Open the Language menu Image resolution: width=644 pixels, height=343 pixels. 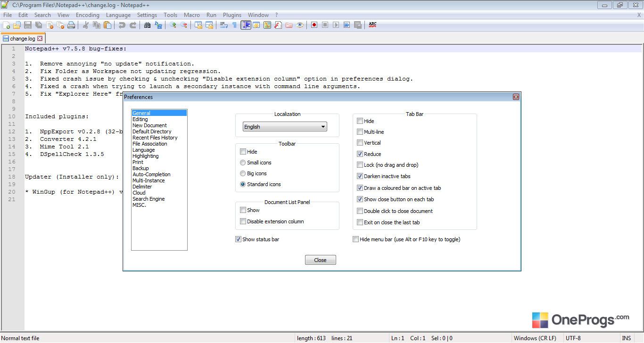click(x=118, y=15)
